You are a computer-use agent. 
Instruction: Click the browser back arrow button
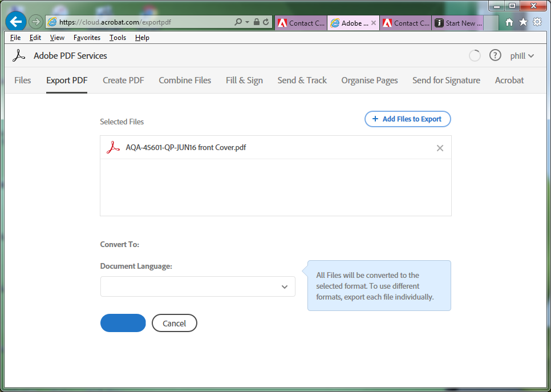pos(16,22)
